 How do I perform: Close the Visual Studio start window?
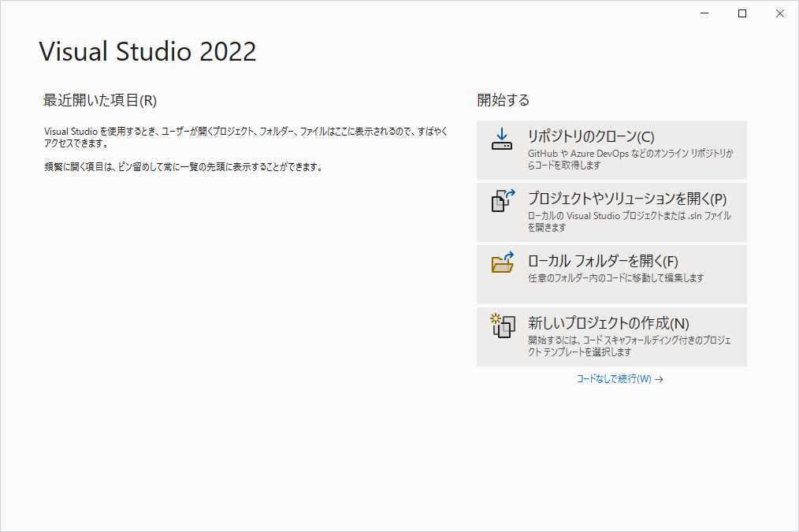(779, 13)
